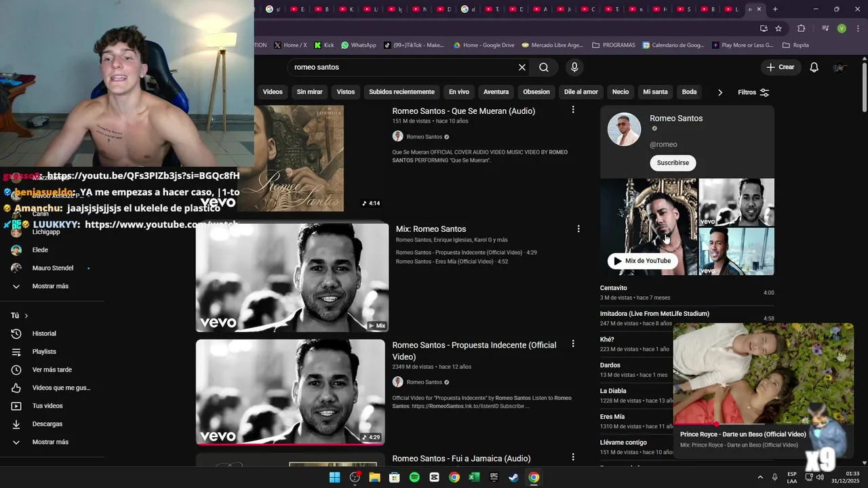
Task: Select the Videos filter chip
Action: [273, 91]
